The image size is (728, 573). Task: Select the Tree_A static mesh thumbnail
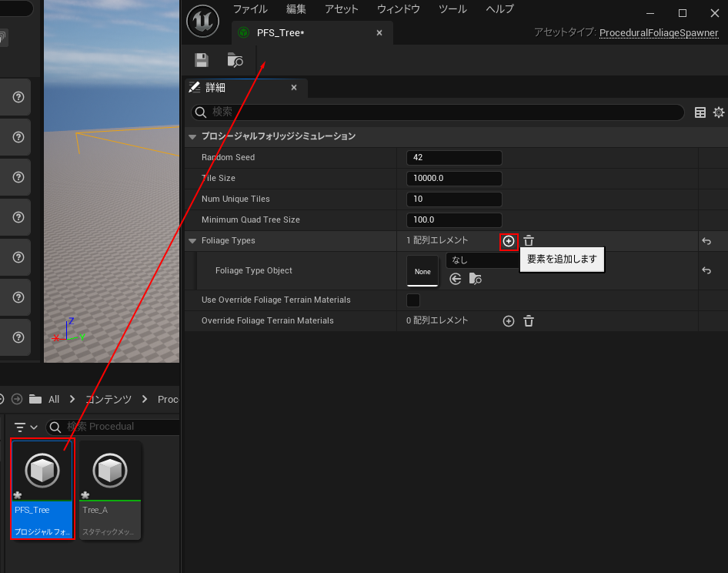(x=110, y=471)
